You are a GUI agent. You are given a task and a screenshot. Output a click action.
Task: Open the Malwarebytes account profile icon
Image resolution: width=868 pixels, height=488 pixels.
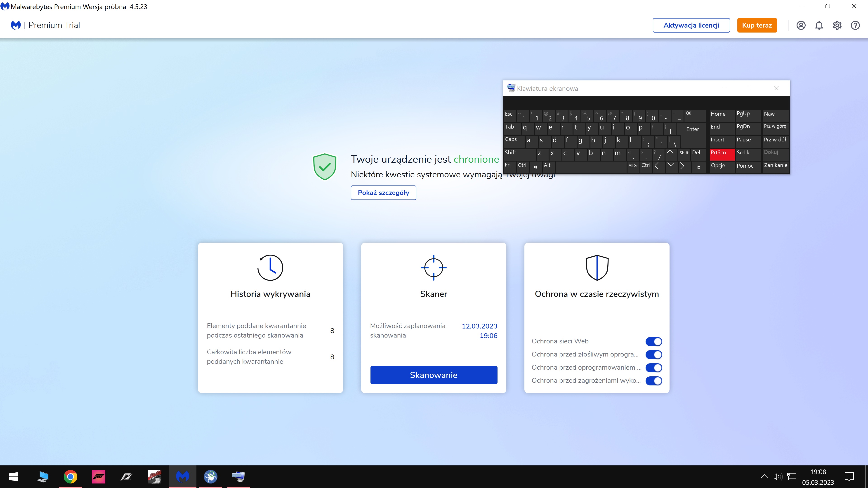(x=801, y=25)
